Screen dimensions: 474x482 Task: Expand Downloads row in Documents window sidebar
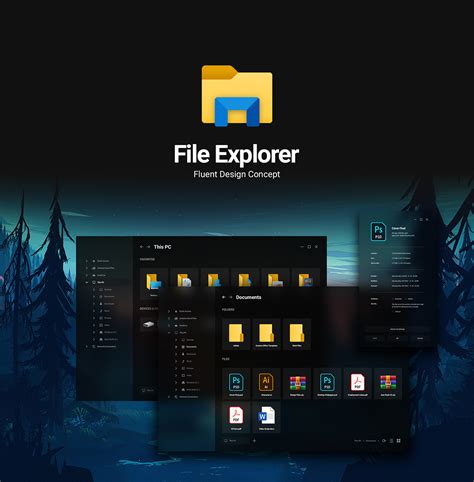176,354
